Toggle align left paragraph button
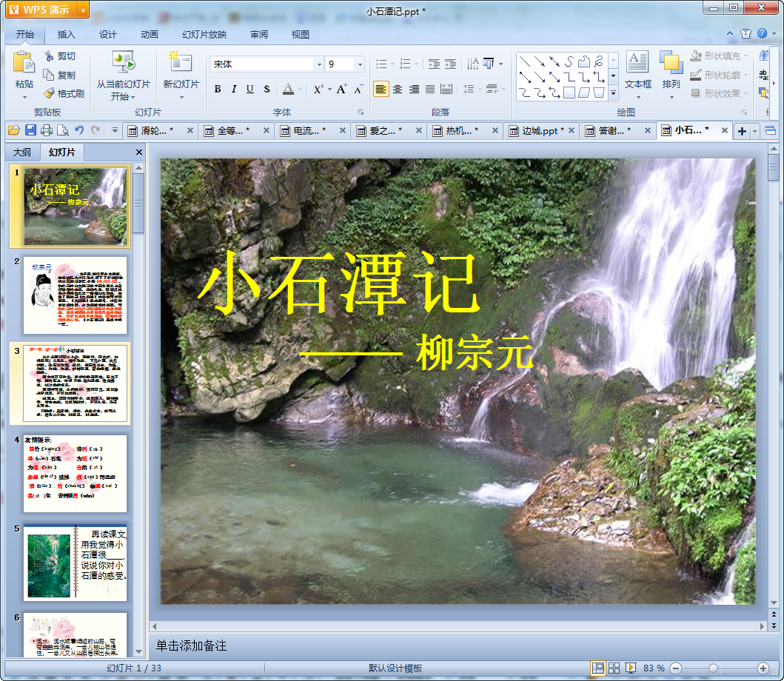This screenshot has height=681, width=784. [x=381, y=90]
